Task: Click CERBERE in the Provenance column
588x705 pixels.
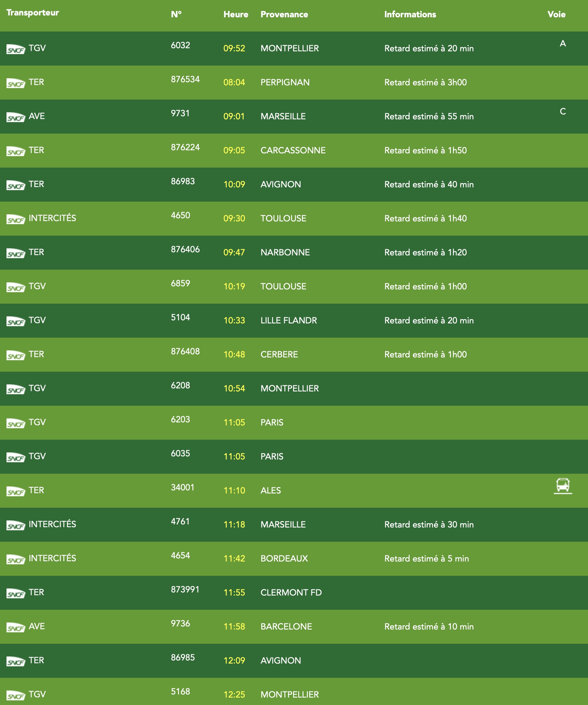Action: click(279, 355)
